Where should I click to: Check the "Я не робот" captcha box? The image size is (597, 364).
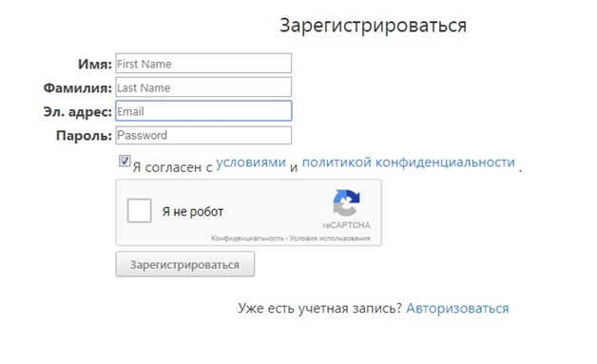139,210
